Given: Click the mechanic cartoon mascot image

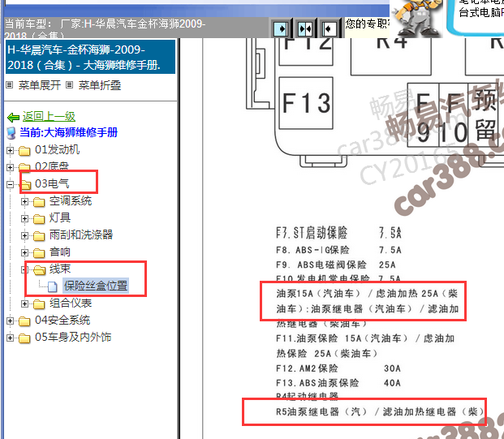Looking at the screenshot, I should point(416,18).
